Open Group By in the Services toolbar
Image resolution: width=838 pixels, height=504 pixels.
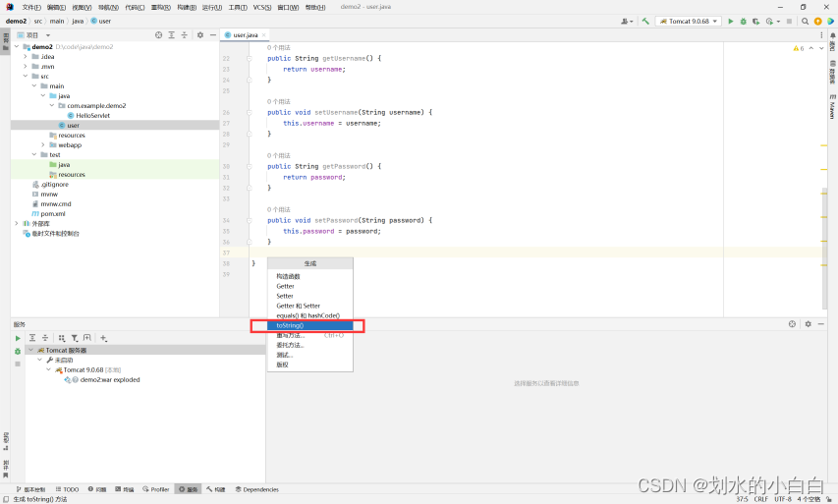(x=62, y=338)
